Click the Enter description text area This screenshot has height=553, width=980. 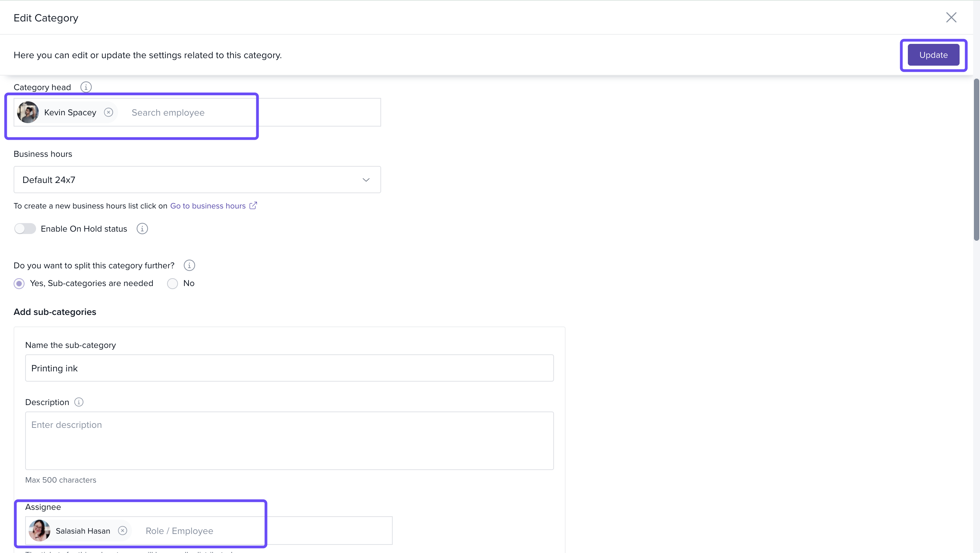(289, 440)
